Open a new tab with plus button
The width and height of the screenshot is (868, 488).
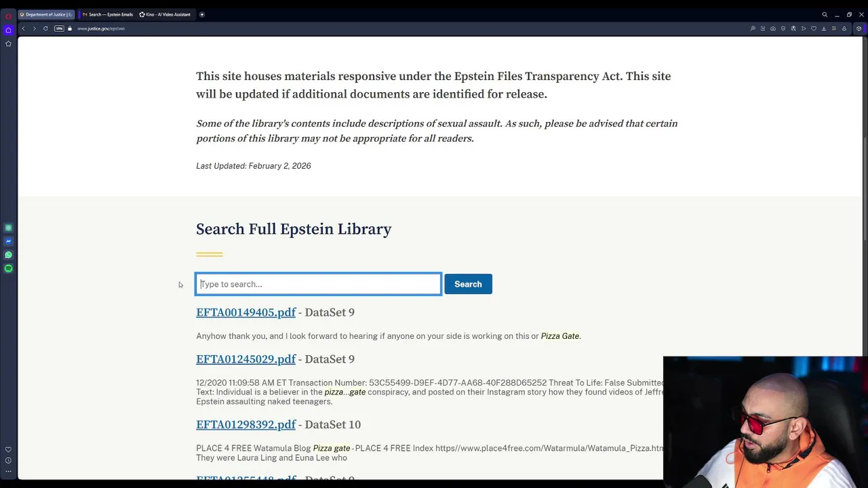click(x=201, y=14)
